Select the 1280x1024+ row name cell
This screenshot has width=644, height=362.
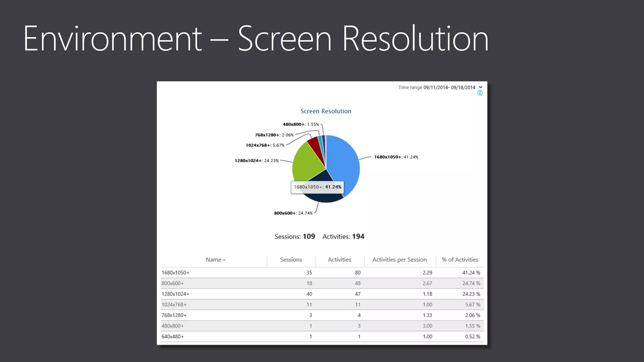175,294
